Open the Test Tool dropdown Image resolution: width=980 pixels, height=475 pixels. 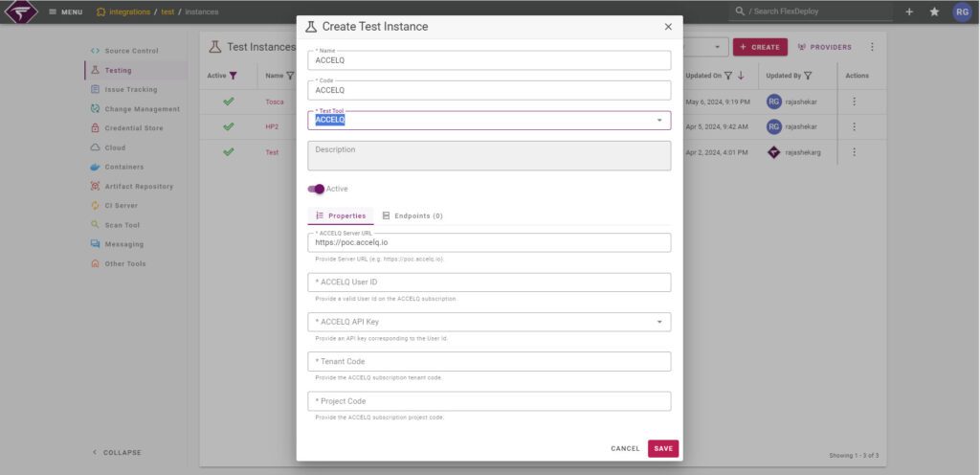(489, 120)
